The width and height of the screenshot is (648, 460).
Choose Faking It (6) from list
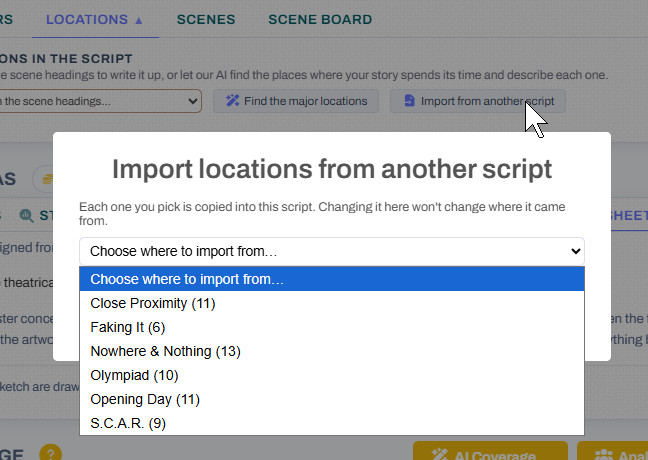(x=332, y=327)
